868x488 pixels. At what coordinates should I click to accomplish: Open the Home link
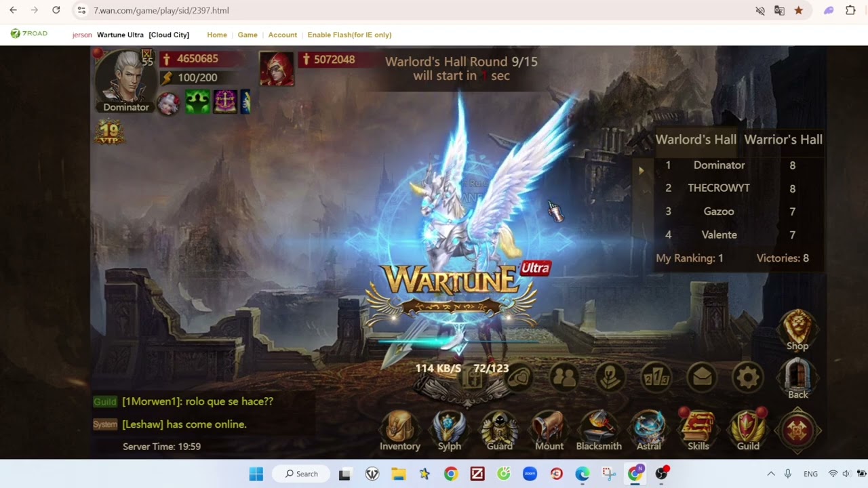pos(217,35)
